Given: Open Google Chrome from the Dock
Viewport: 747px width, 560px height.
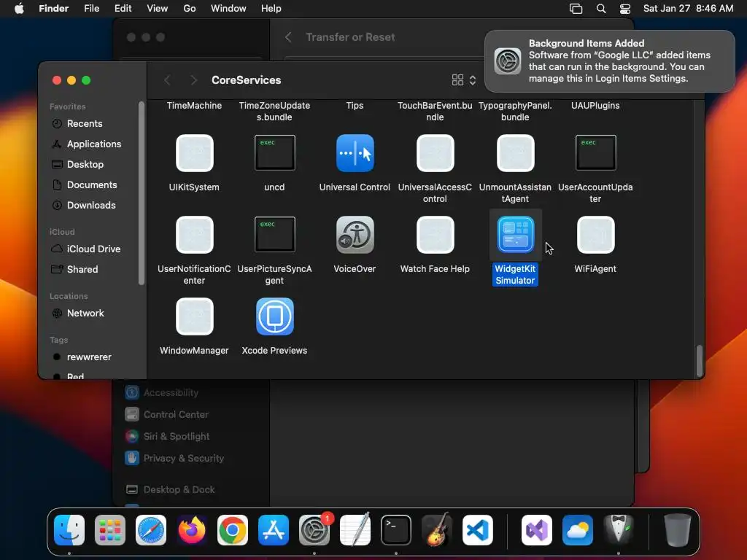Looking at the screenshot, I should coord(233,530).
